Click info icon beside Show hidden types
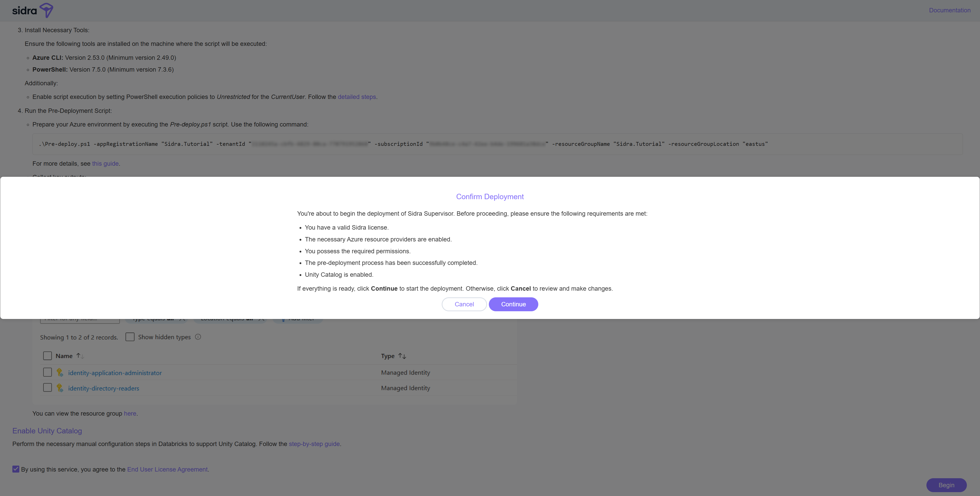The height and width of the screenshot is (496, 980). 198,337
